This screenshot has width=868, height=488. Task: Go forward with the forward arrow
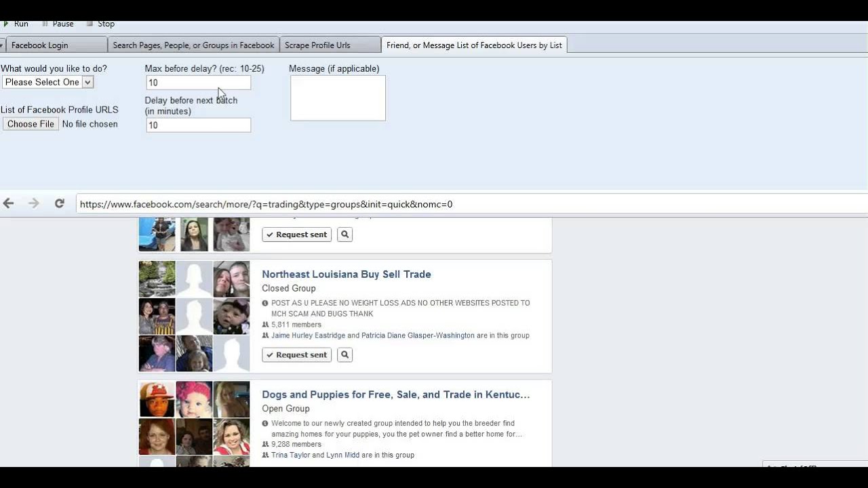33,203
